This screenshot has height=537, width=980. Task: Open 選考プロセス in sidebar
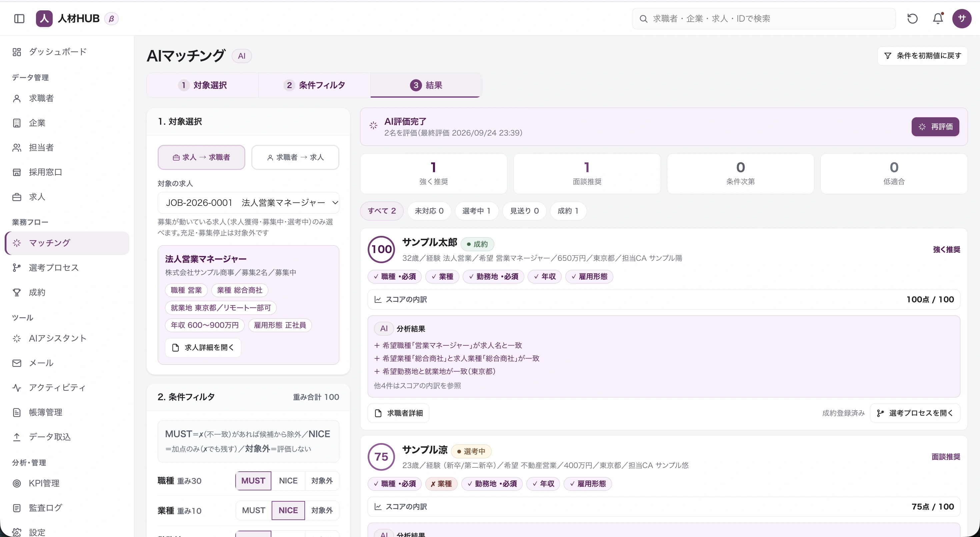67,268
